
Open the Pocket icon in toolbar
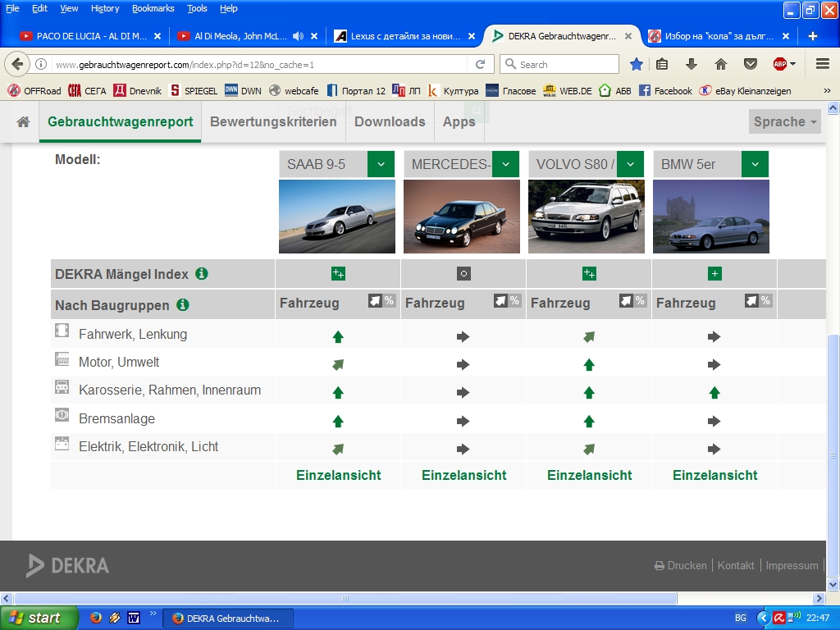tap(750, 64)
